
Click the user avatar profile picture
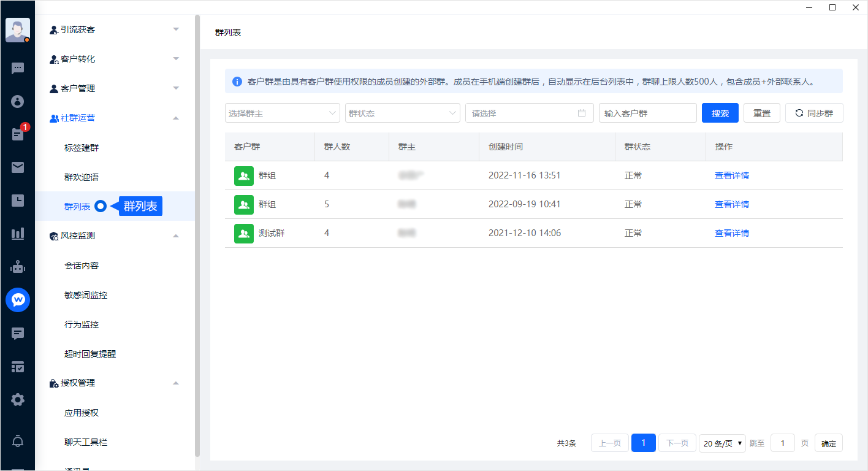(x=17, y=29)
